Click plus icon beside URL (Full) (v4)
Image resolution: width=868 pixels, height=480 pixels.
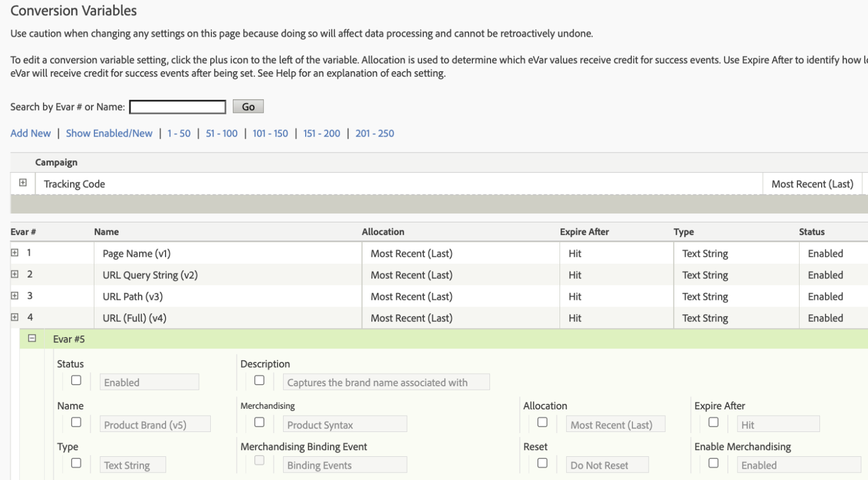point(15,317)
